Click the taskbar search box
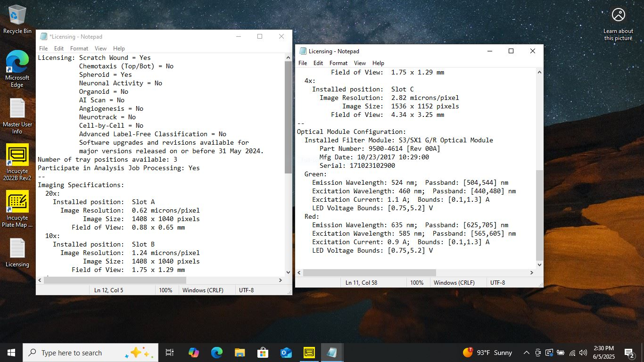Viewport: 644px width, 362px height. [x=91, y=353]
